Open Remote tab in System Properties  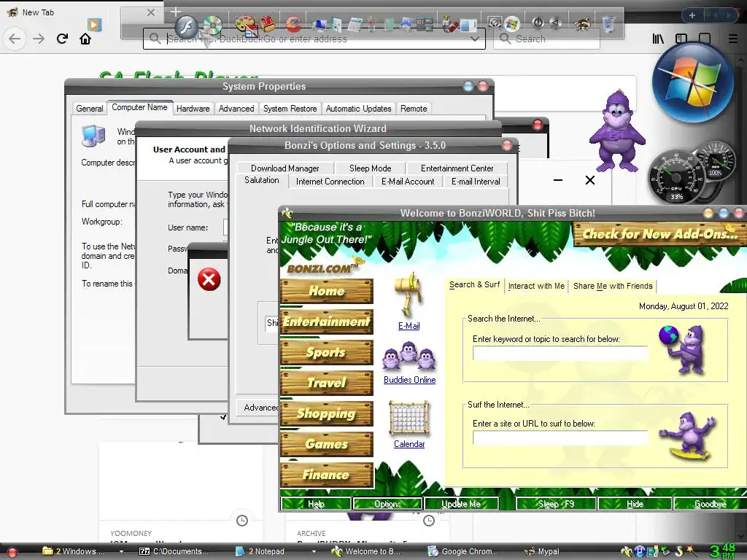414,109
